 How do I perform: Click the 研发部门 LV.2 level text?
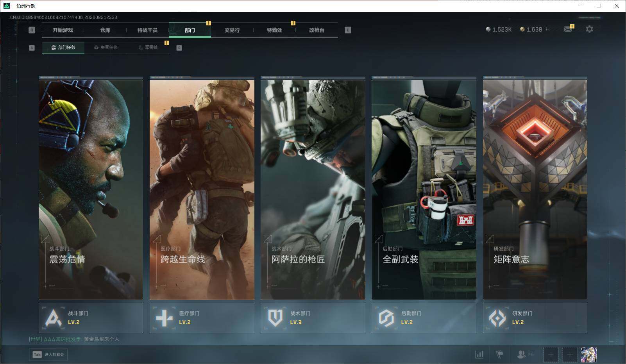(518, 322)
